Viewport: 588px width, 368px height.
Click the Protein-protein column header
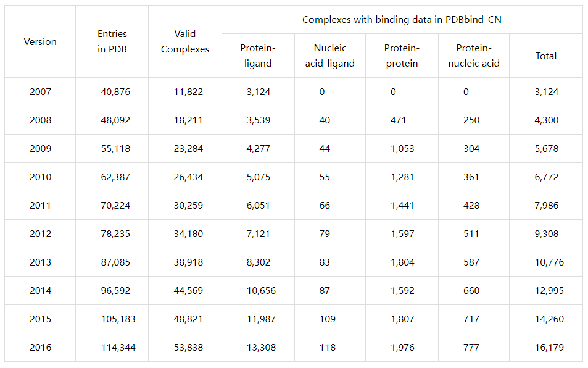[x=402, y=56]
